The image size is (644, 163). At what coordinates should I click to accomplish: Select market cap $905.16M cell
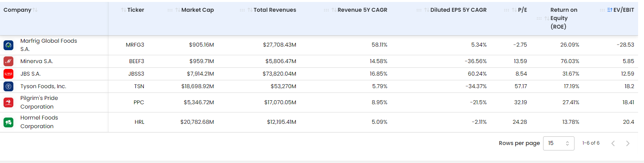click(201, 45)
